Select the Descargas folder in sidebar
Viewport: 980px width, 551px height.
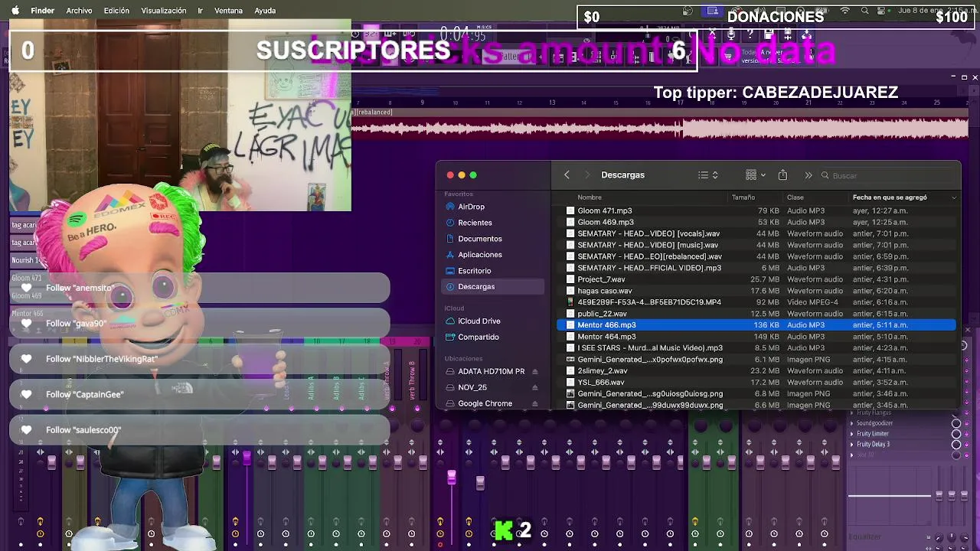coord(493,287)
